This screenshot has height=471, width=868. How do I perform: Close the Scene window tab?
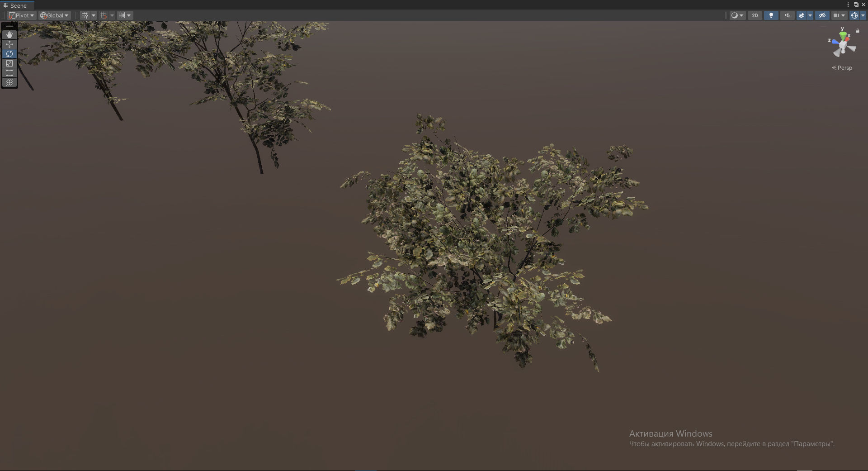coord(863,5)
